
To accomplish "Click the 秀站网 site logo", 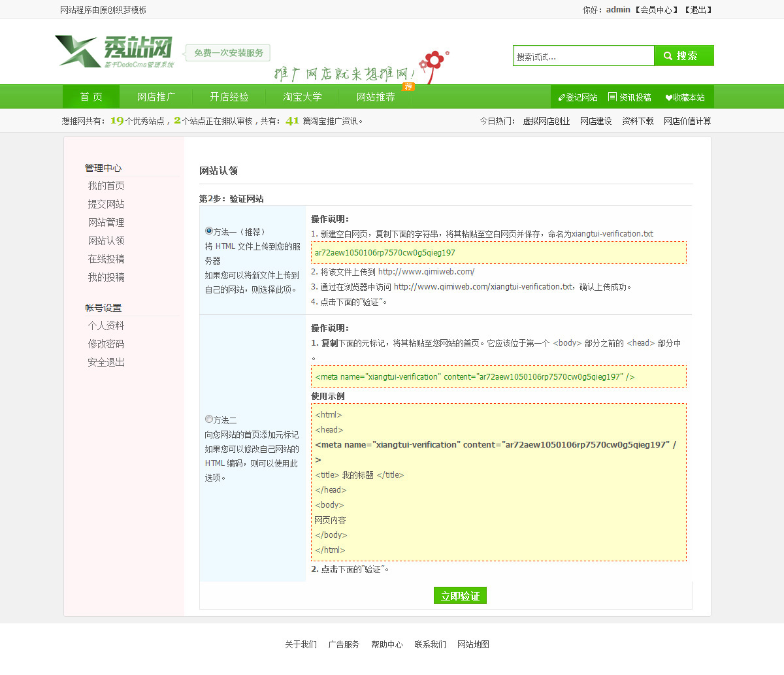I will click(x=115, y=52).
